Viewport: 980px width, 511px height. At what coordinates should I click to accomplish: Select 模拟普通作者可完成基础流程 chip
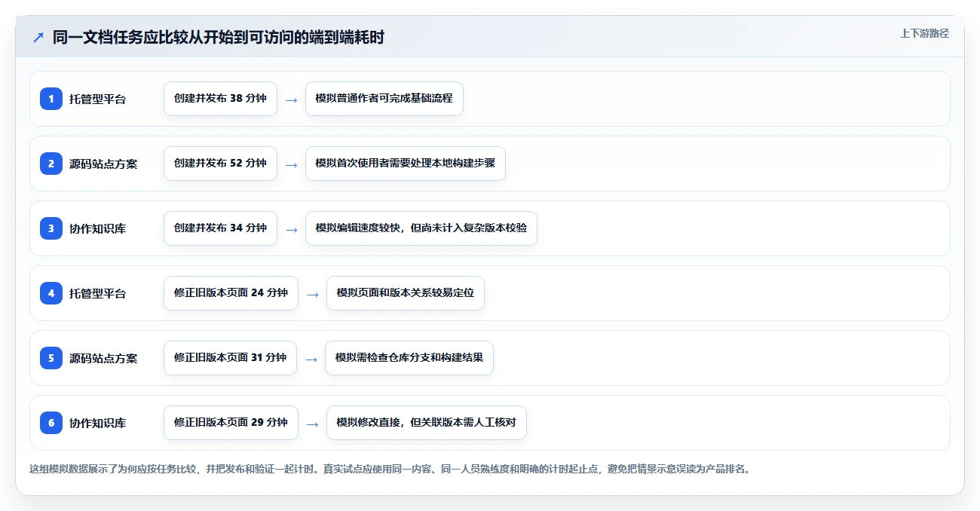(384, 99)
